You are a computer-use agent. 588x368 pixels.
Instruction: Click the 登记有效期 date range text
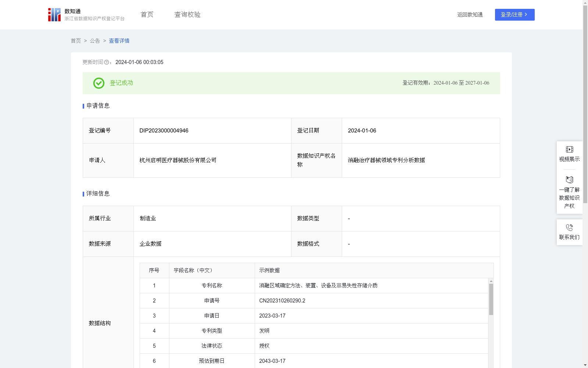pos(461,83)
